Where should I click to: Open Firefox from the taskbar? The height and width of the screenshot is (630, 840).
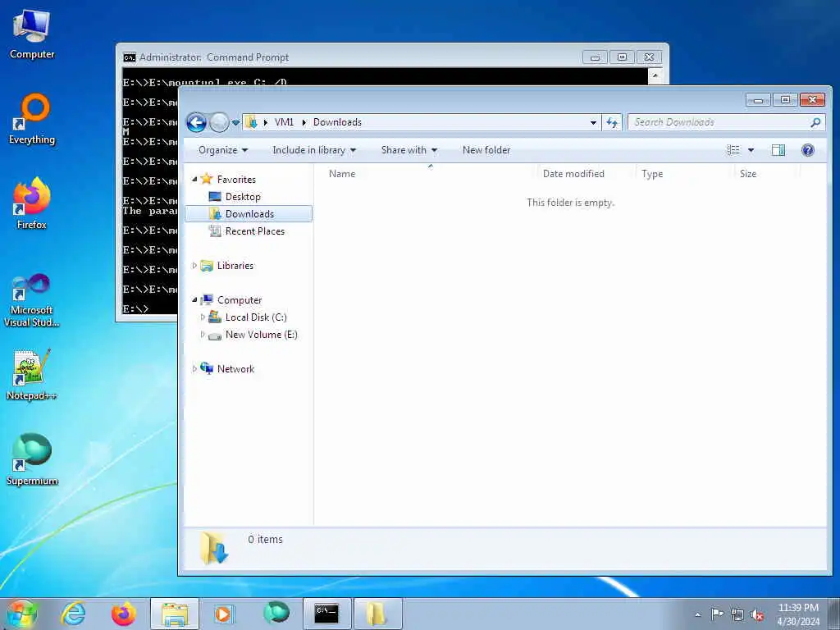[x=123, y=614]
